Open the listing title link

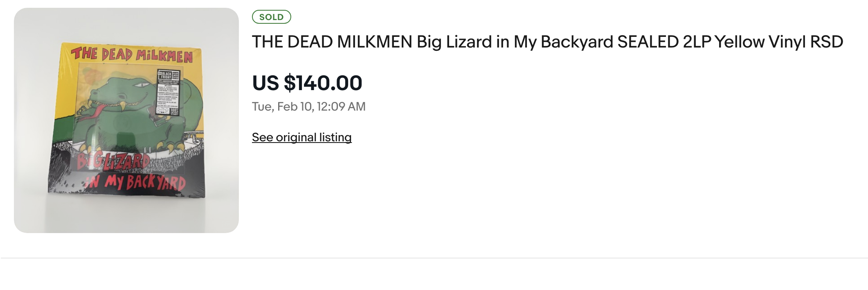548,42
